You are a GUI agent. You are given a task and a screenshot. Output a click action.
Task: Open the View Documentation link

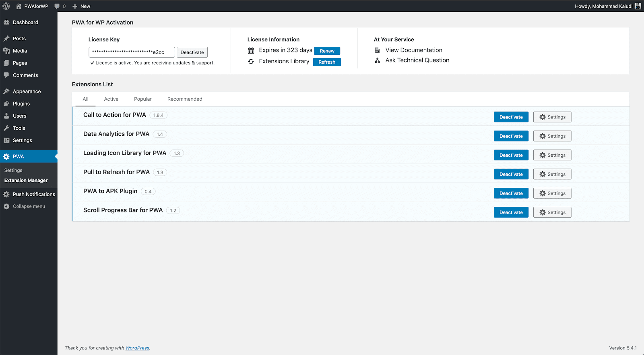point(413,50)
